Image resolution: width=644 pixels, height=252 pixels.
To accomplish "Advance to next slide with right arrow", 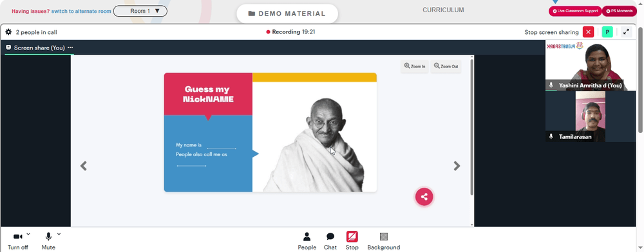I will click(x=457, y=166).
